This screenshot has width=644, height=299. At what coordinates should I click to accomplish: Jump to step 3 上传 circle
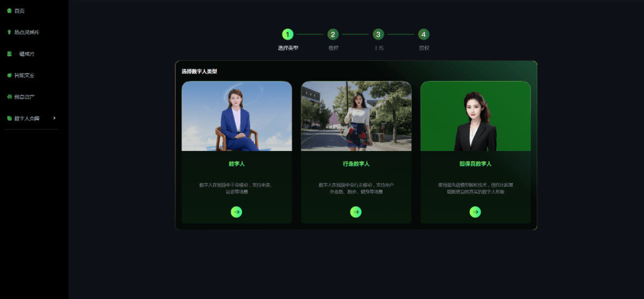click(378, 35)
